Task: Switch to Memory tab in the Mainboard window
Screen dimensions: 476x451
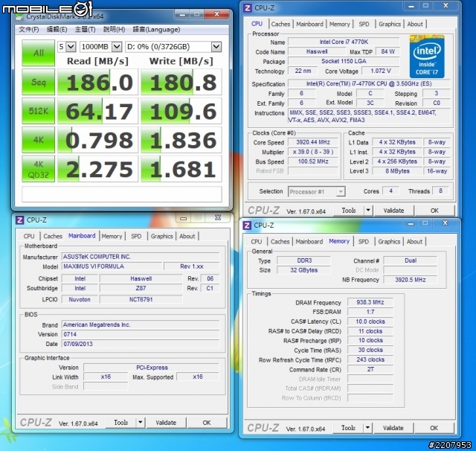Action: [x=112, y=236]
